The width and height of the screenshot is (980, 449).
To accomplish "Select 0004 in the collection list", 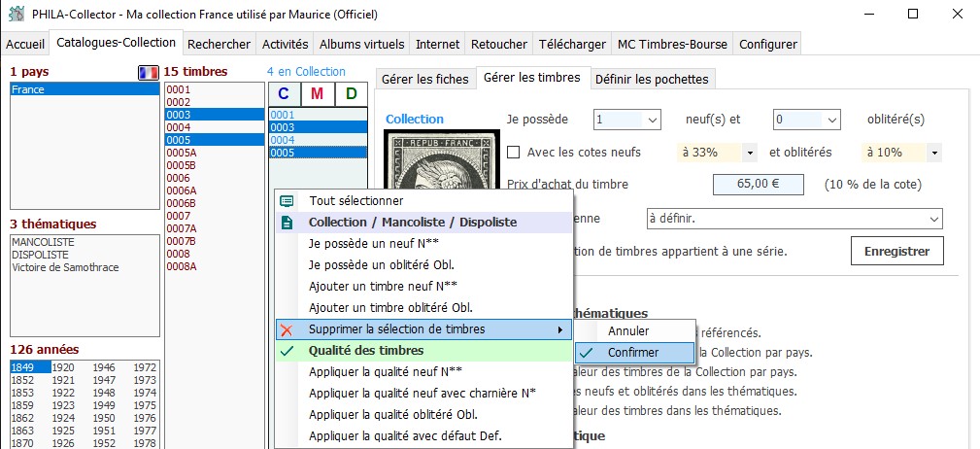I will (319, 140).
